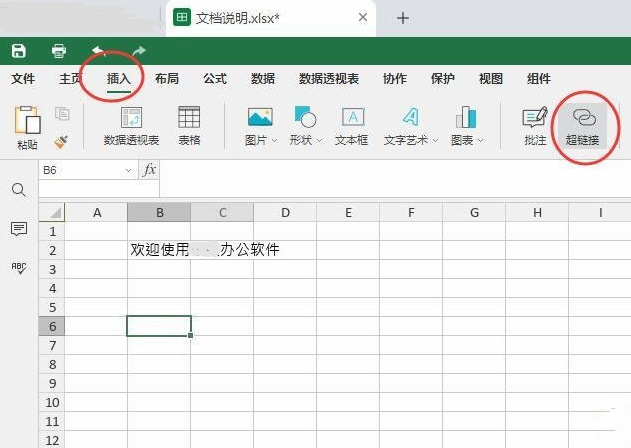
Task: Click the 形状 shapes icon
Action: 305,117
